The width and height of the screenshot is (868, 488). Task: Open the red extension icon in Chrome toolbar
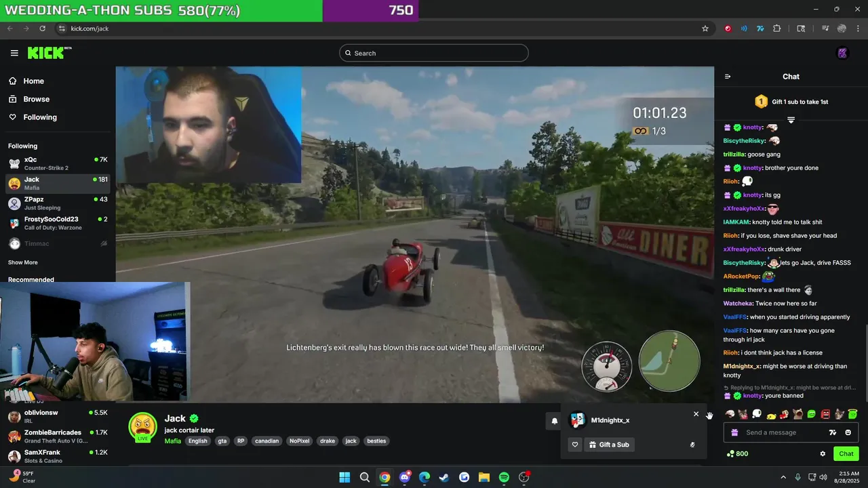(x=728, y=28)
